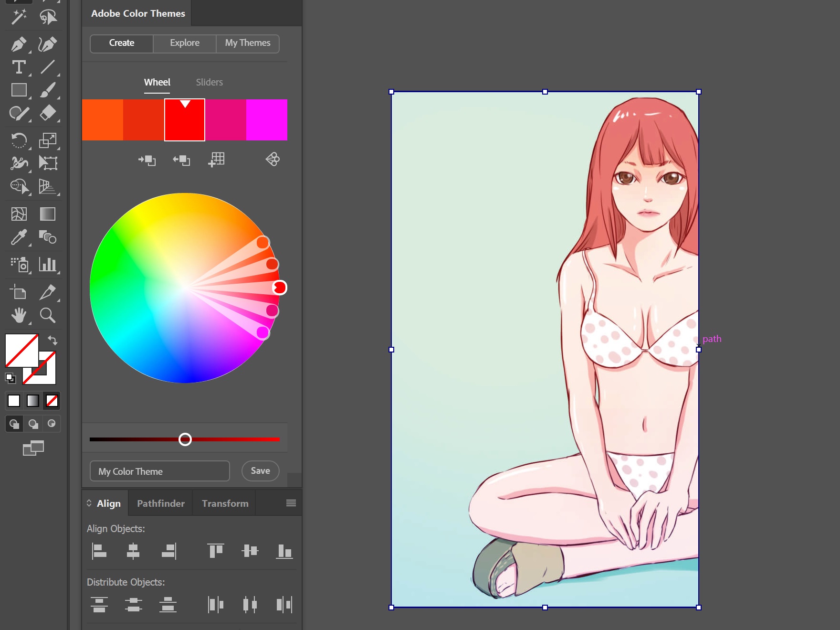Select the Mesh tool
The width and height of the screenshot is (840, 630).
[19, 214]
